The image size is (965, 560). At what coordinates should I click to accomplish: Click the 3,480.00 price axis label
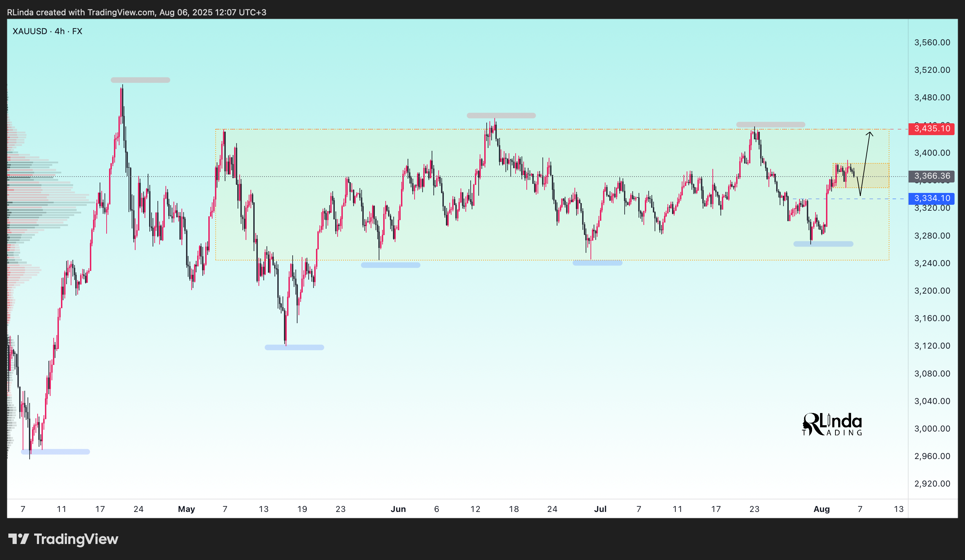click(x=932, y=98)
